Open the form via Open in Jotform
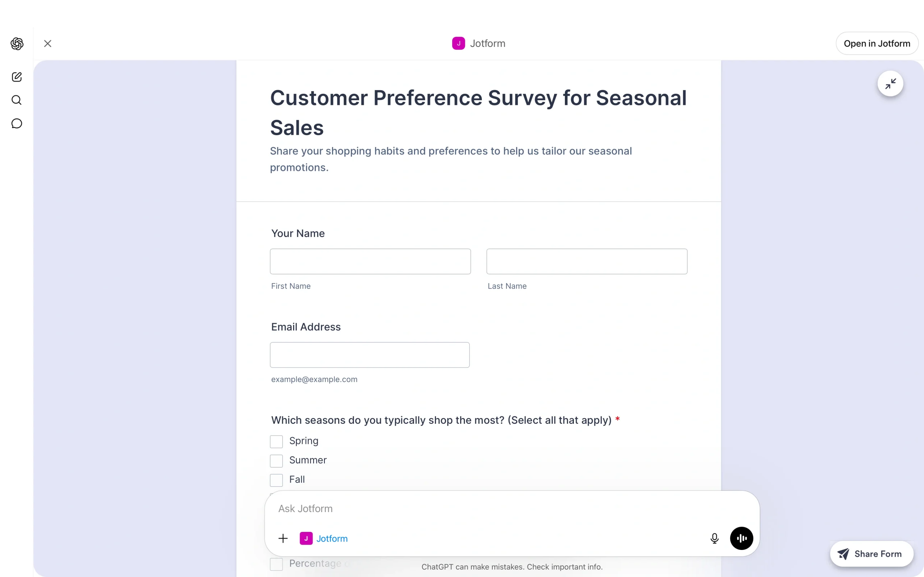Viewport: 924px width, 577px height. point(877,43)
